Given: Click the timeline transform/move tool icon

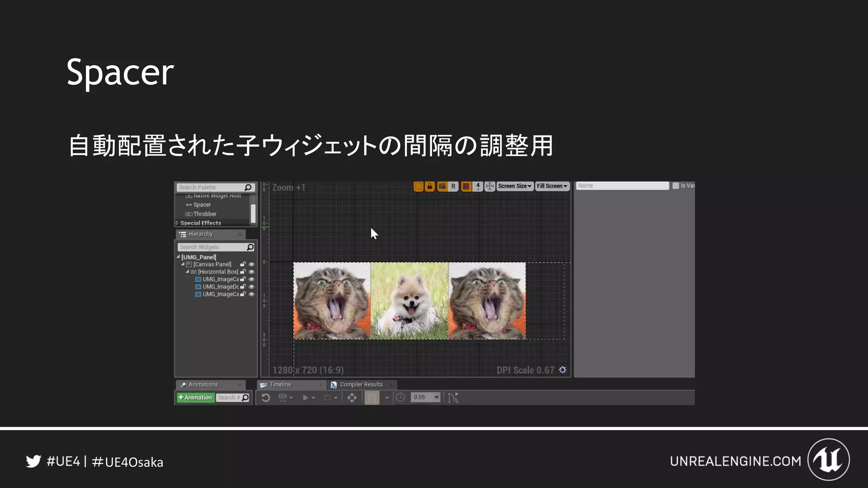Looking at the screenshot, I should [352, 398].
